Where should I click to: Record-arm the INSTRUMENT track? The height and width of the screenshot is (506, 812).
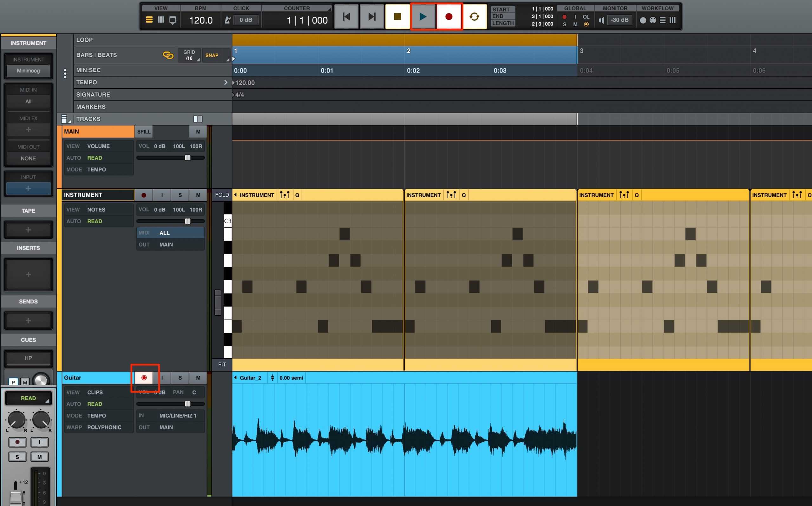(x=144, y=195)
